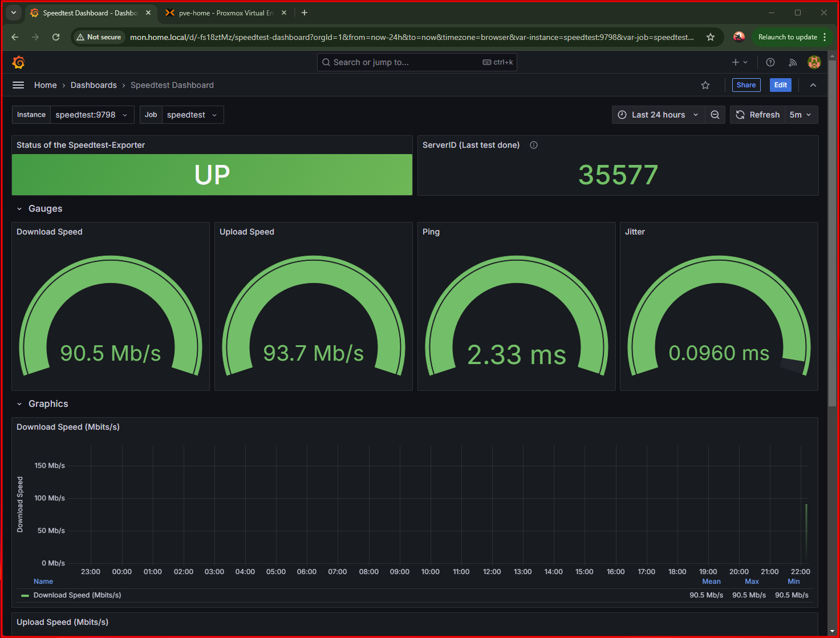Screen dimensions: 840x638
Task: Collapse the top bar with the chevron
Action: 813,85
